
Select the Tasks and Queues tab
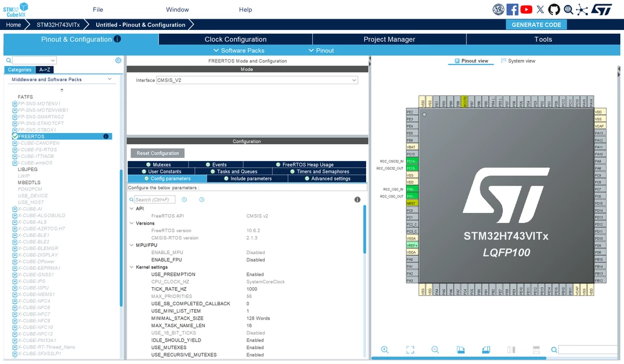click(x=233, y=172)
